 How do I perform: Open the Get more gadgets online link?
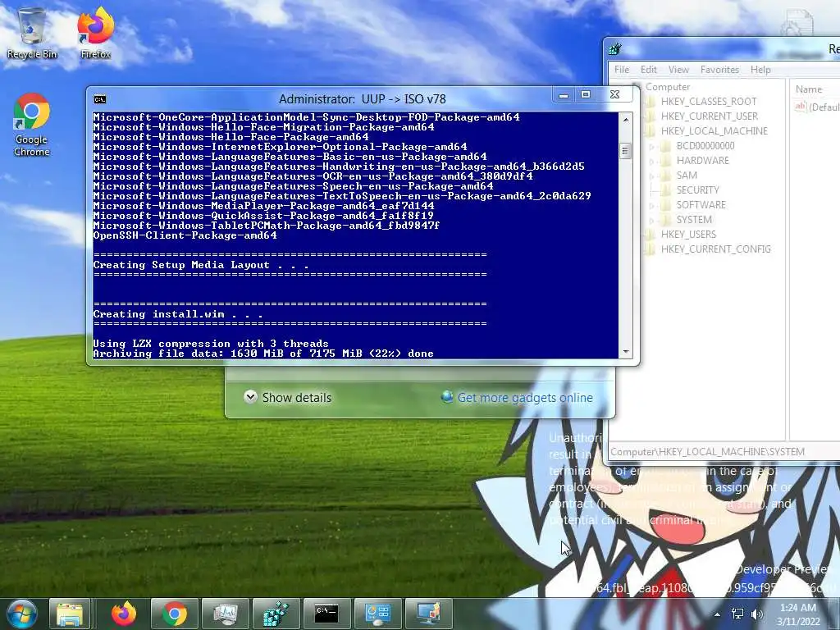tap(518, 398)
